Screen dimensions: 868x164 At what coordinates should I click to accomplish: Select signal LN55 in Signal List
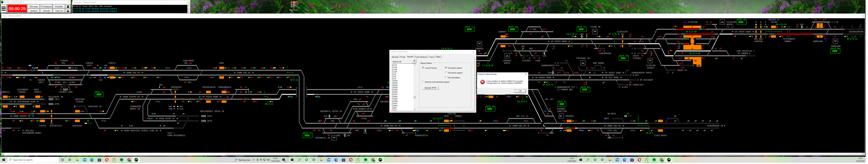coord(395,106)
